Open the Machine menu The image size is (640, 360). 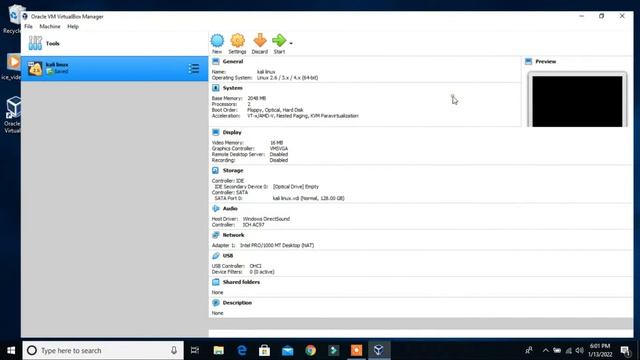[x=50, y=27]
